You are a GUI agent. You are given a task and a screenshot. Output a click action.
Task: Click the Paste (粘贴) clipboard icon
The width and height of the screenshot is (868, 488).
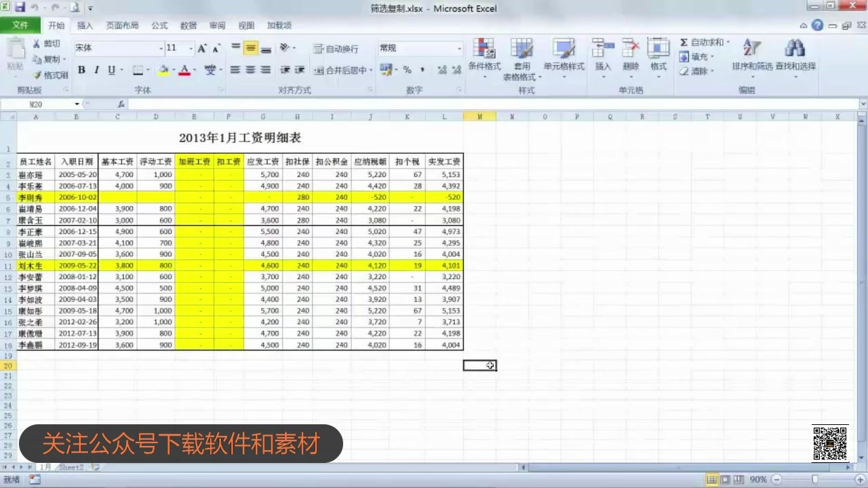(x=15, y=49)
